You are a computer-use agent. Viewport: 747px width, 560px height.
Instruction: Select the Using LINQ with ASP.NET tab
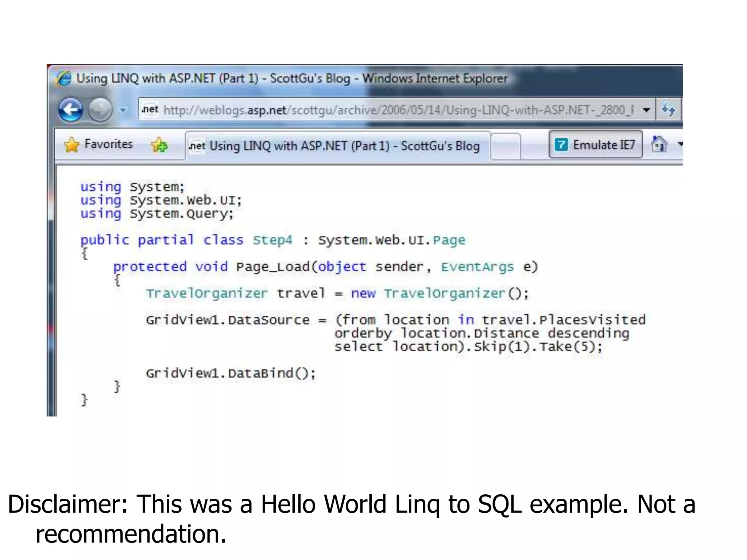coord(338,146)
